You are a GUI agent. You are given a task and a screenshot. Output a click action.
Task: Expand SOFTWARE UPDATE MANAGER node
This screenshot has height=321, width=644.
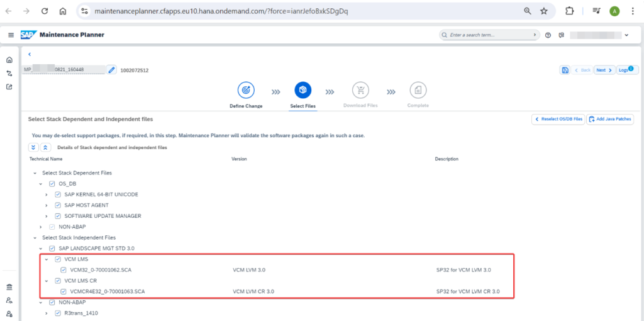pos(47,216)
